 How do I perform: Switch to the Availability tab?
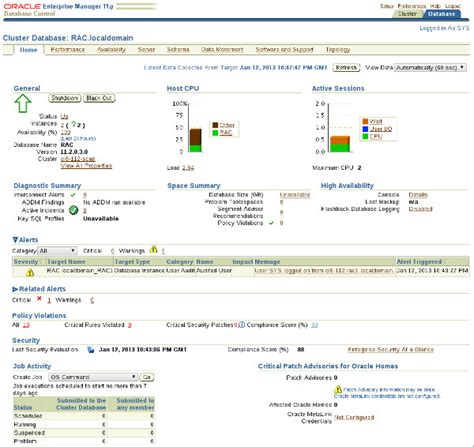(x=111, y=49)
